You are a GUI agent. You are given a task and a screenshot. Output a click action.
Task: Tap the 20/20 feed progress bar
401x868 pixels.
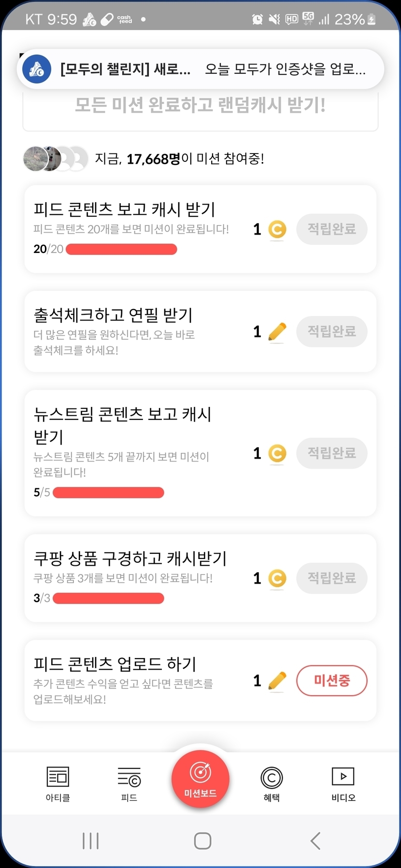[x=121, y=249]
